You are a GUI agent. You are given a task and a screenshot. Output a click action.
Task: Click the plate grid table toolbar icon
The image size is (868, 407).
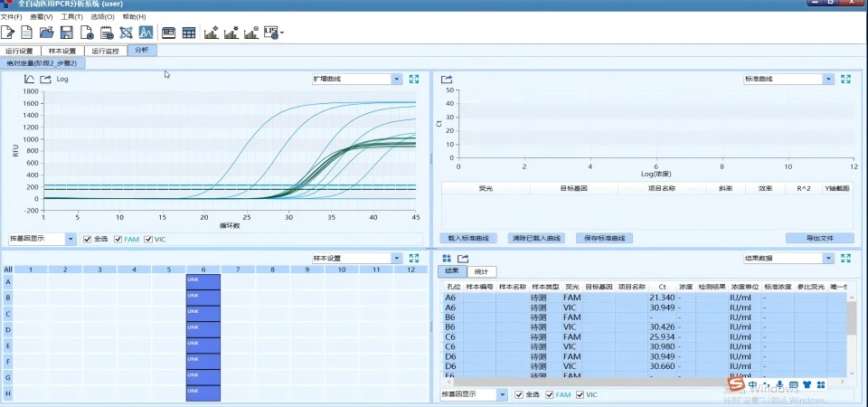pyautogui.click(x=189, y=33)
